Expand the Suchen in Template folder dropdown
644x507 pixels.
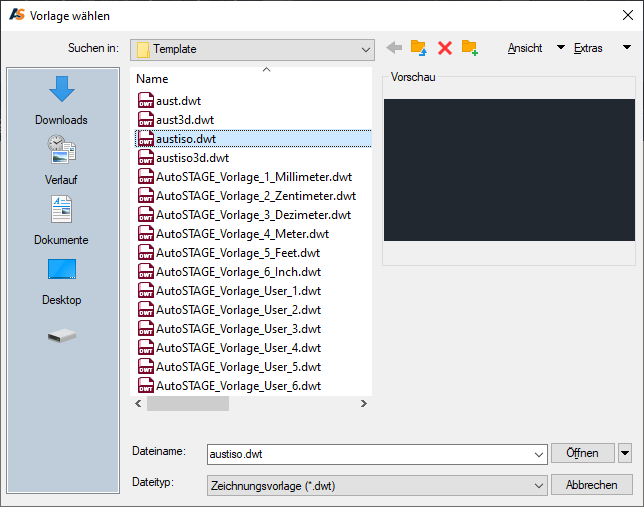click(x=366, y=50)
